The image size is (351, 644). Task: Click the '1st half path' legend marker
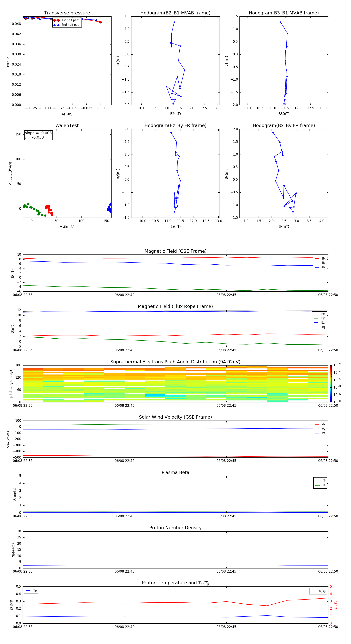57,20
